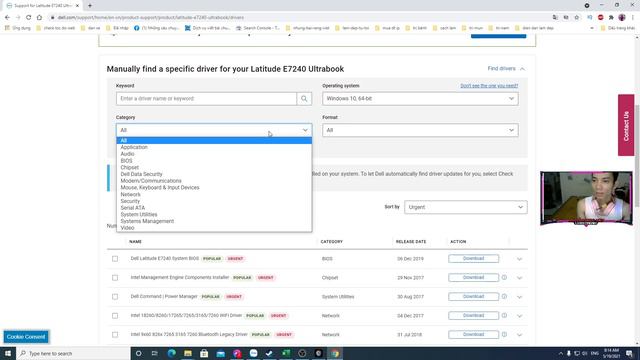This screenshot has width=640, height=360.
Task: Tick checkbox for Dell Command Power Manager
Action: tap(115, 297)
